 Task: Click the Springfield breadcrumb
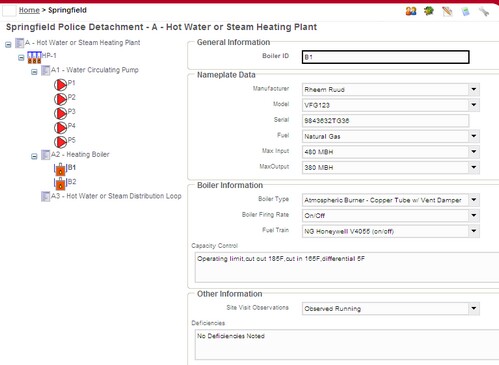67,10
